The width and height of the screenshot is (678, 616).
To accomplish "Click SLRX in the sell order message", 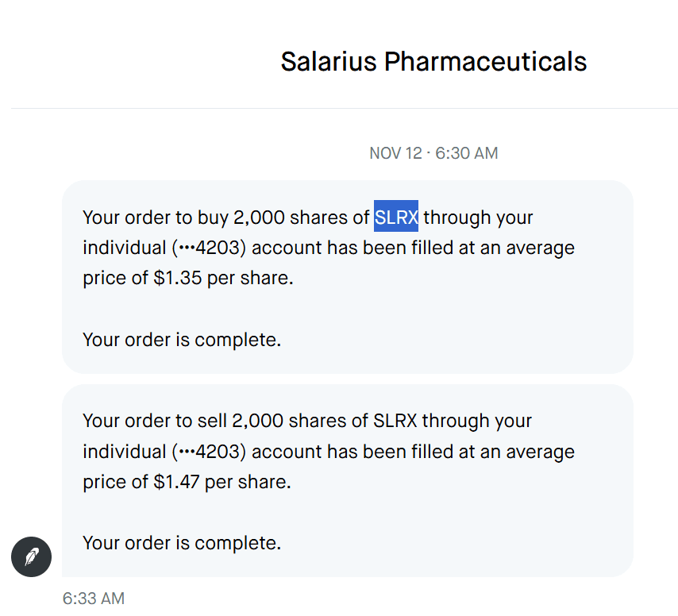I will pyautogui.click(x=396, y=421).
